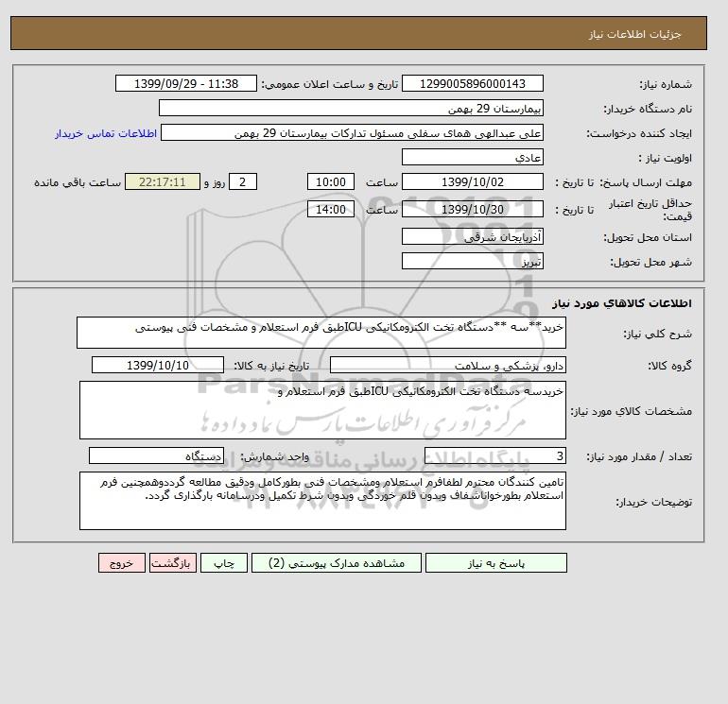Click the شرح کلی نیاز label
Image resolution: width=728 pixels, height=704 pixels.
point(657,334)
